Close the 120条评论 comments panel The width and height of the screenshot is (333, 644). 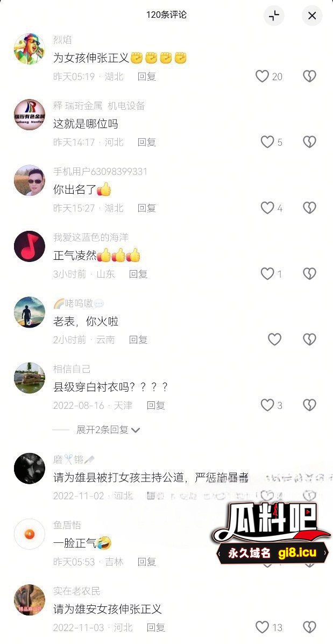click(312, 16)
